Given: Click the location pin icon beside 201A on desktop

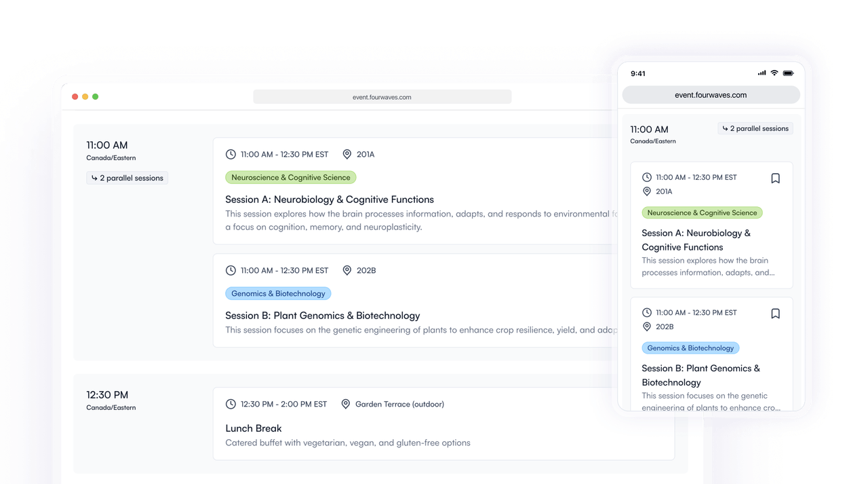Looking at the screenshot, I should 347,154.
